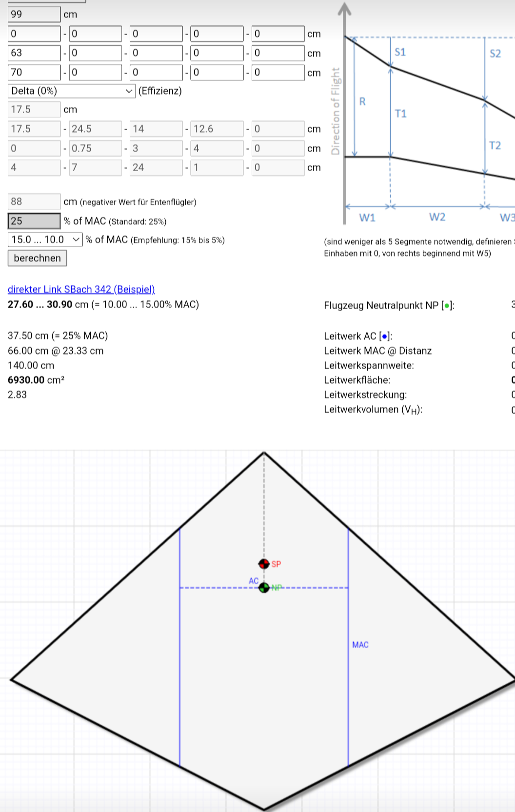
Task: Click the W2 segment label in the diagram
Action: point(437,217)
